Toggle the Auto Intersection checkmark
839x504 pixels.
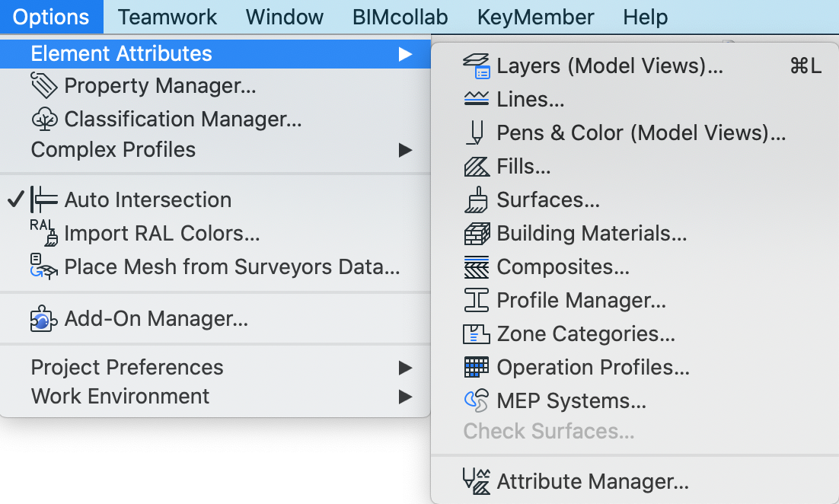(16, 199)
